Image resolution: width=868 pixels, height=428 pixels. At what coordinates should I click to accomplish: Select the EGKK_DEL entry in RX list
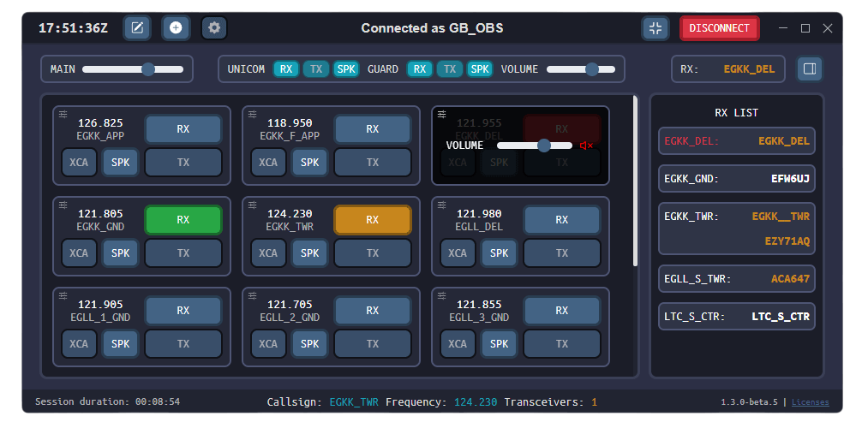pyautogui.click(x=737, y=141)
